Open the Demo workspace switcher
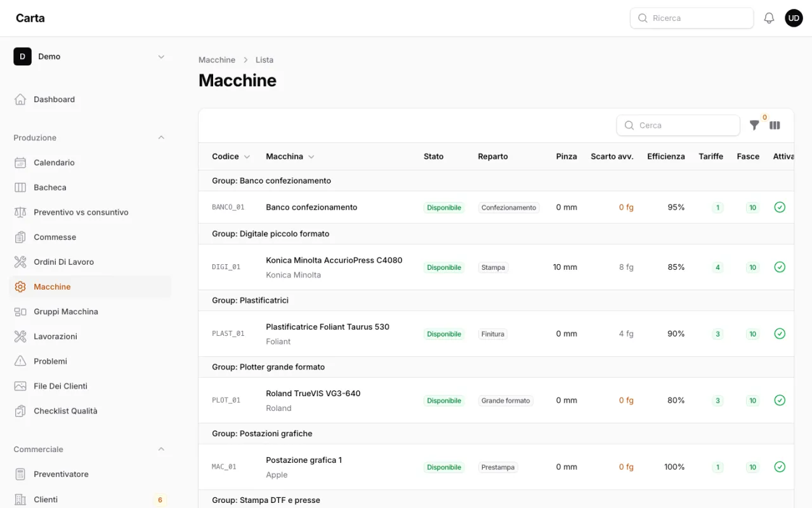Screen dimensions: 812x508 90,57
